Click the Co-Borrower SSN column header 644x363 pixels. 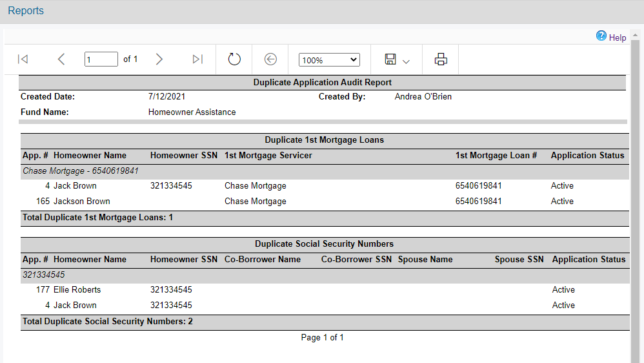[x=356, y=260]
